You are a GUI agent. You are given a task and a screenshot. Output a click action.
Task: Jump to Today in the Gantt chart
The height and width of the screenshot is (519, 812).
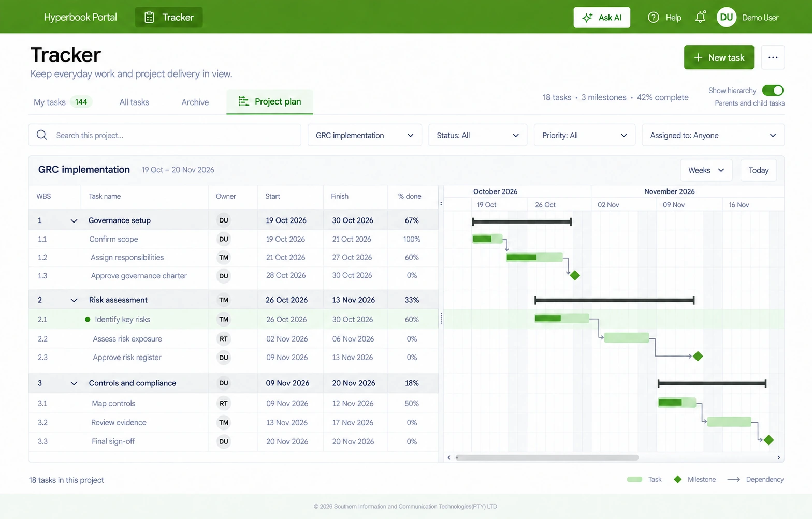coord(759,170)
